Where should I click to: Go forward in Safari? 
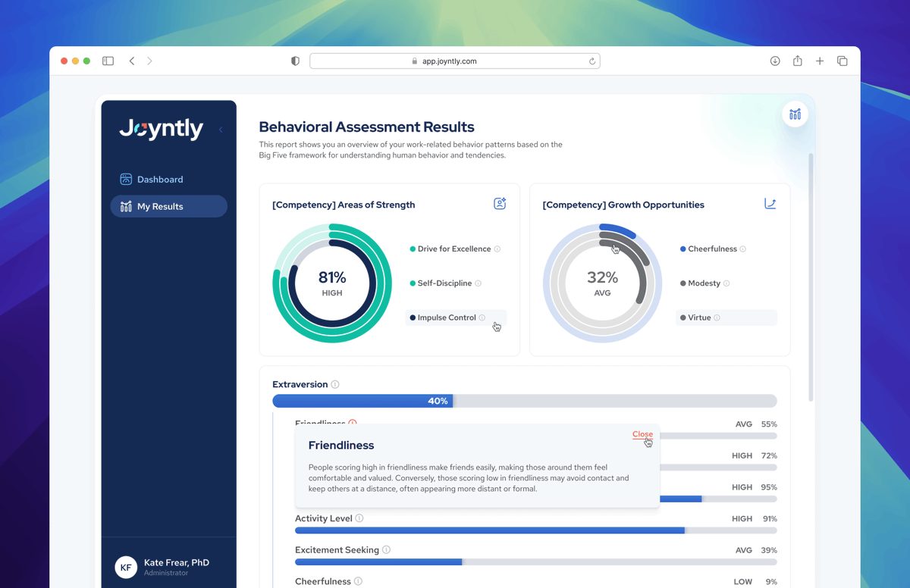[x=149, y=61]
